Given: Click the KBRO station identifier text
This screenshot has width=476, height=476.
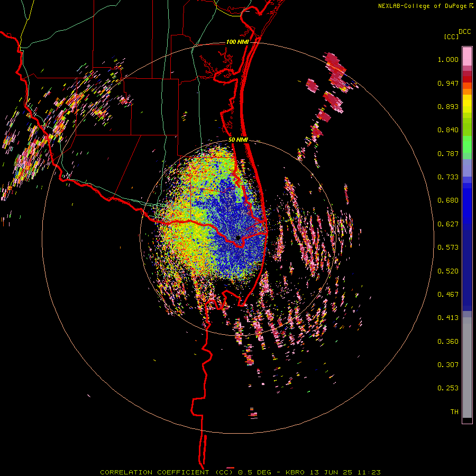Looking at the screenshot, I should point(295,472).
